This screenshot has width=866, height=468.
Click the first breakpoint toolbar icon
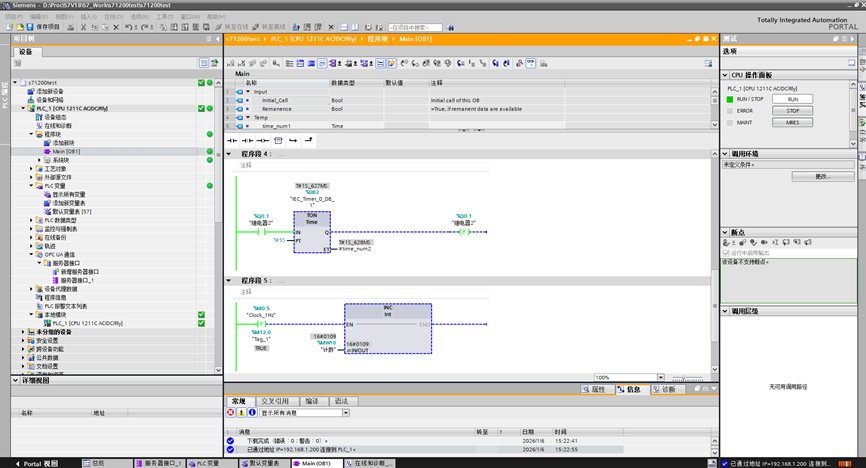pyautogui.click(x=727, y=243)
